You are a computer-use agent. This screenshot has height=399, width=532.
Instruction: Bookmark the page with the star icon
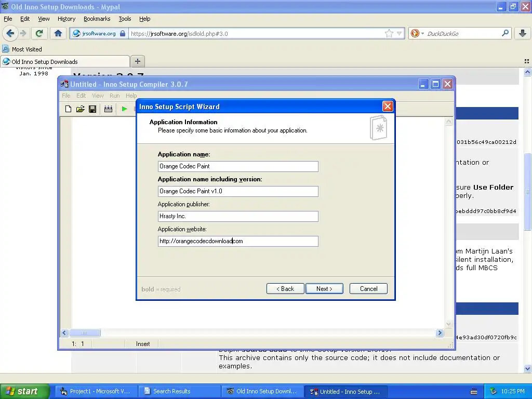tap(389, 33)
